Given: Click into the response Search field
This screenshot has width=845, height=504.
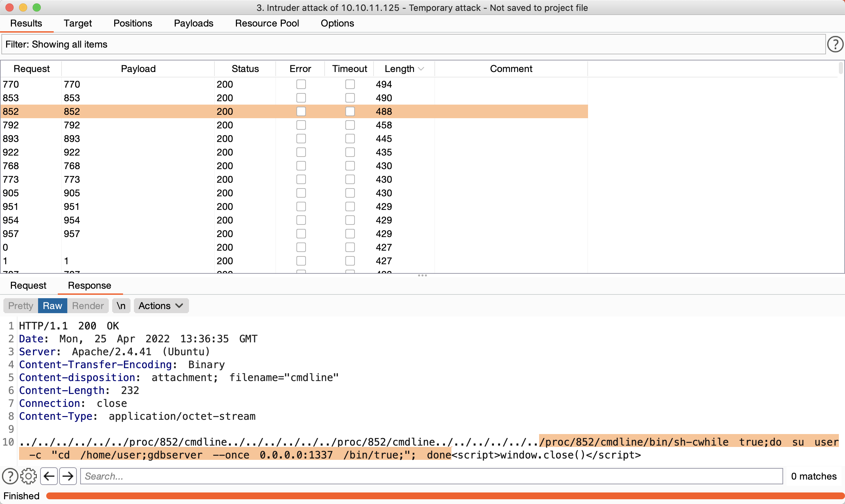Looking at the screenshot, I should 431,476.
